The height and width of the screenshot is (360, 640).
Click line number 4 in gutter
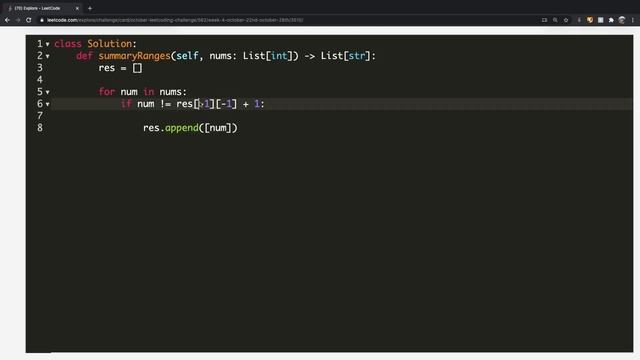pos(40,80)
